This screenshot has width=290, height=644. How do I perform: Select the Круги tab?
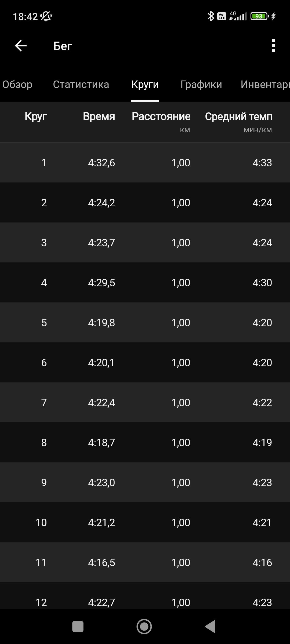pyautogui.click(x=145, y=84)
